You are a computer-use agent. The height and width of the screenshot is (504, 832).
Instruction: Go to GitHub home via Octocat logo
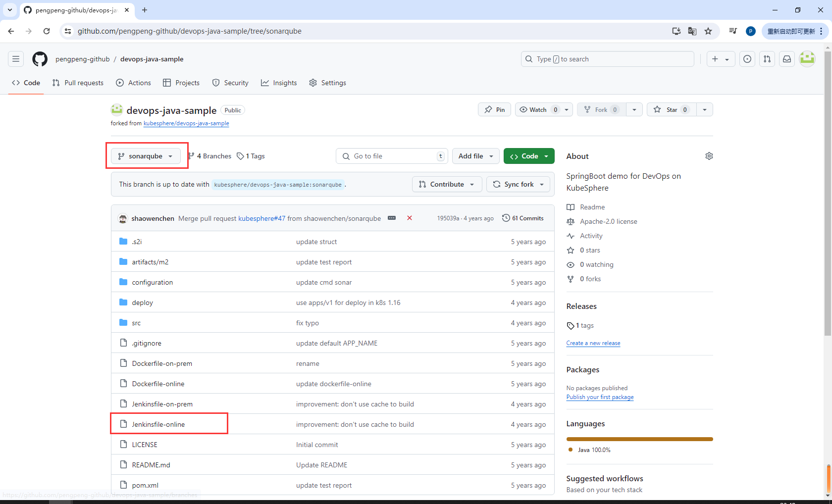pyautogui.click(x=40, y=59)
